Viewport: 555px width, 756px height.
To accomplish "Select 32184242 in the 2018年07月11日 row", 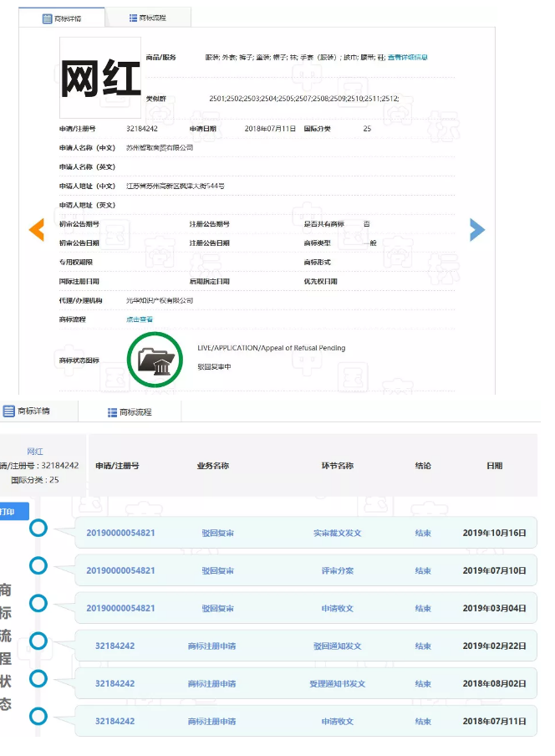I will [115, 721].
